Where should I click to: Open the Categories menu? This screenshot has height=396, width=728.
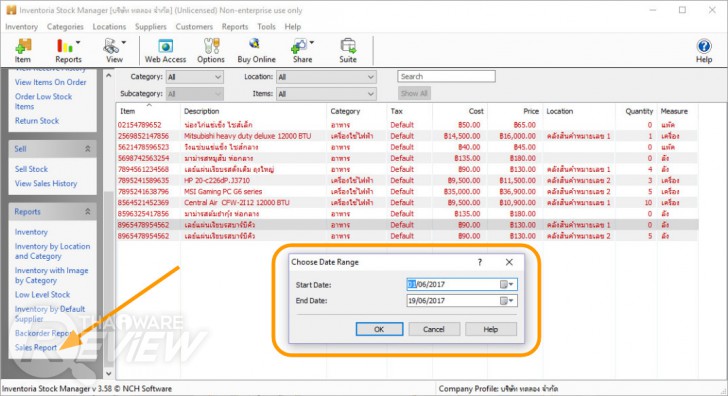65,27
